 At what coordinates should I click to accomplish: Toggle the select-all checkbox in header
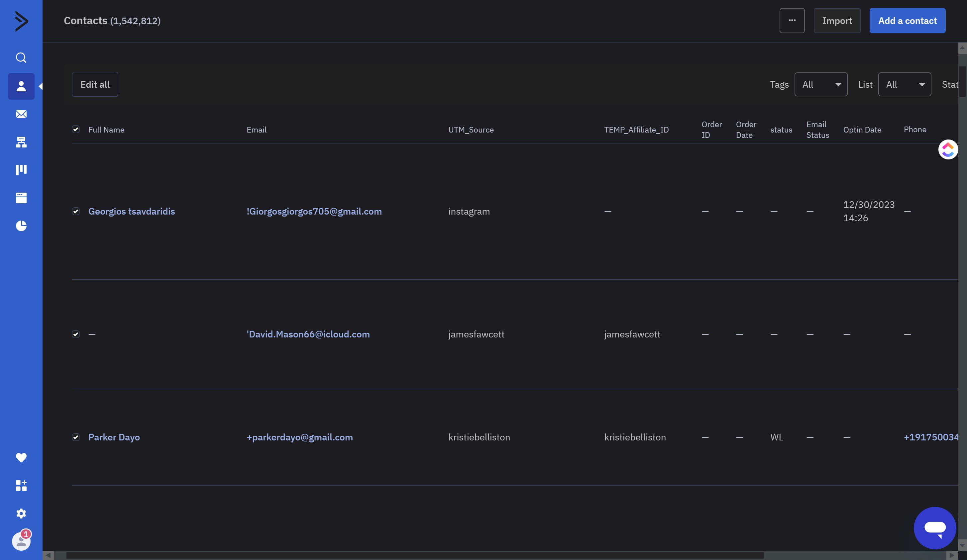(x=75, y=129)
